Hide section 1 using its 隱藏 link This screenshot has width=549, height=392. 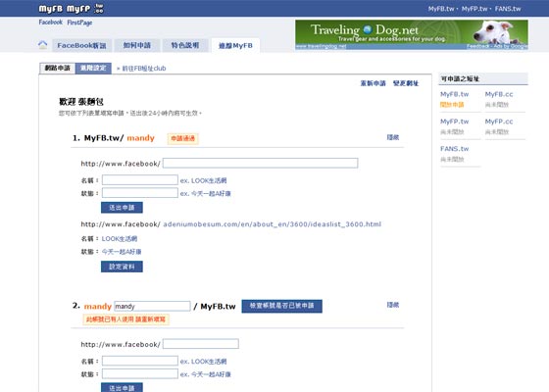[393, 137]
